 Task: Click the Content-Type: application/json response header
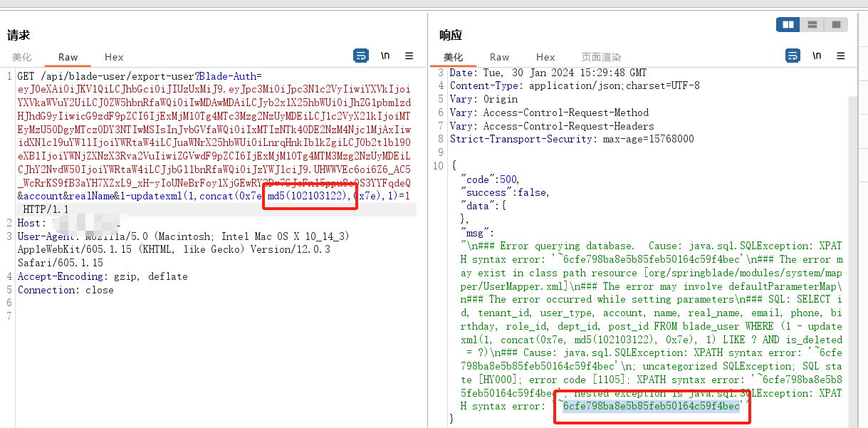tap(575, 85)
